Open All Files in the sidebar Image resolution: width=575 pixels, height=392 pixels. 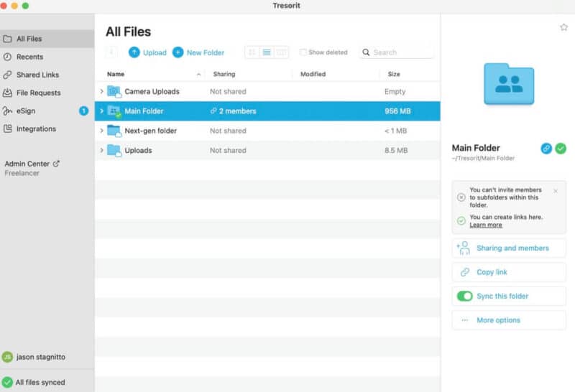tap(47, 39)
